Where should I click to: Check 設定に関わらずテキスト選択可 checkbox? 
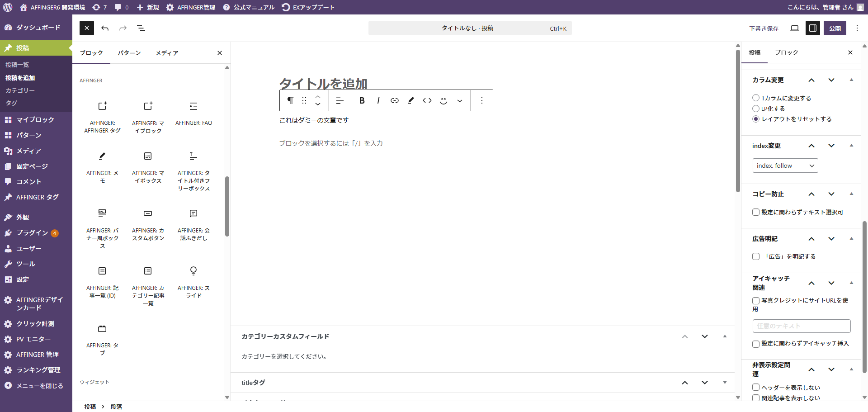pyautogui.click(x=756, y=212)
